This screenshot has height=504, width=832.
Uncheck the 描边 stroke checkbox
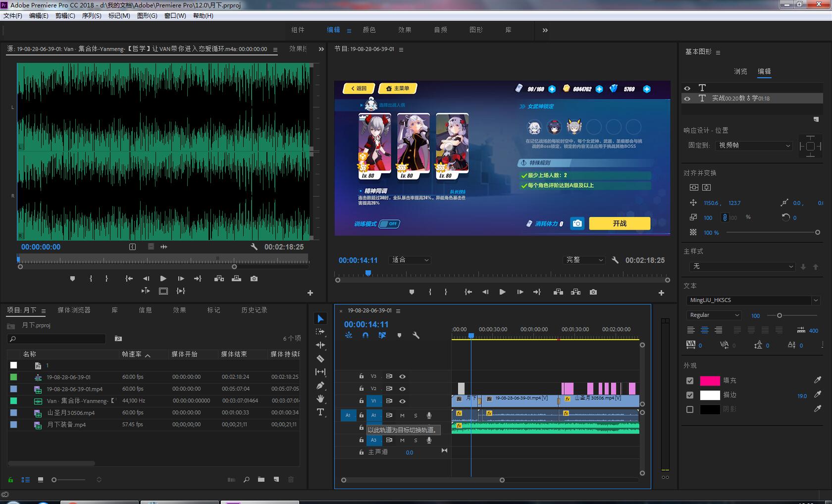[x=690, y=395]
